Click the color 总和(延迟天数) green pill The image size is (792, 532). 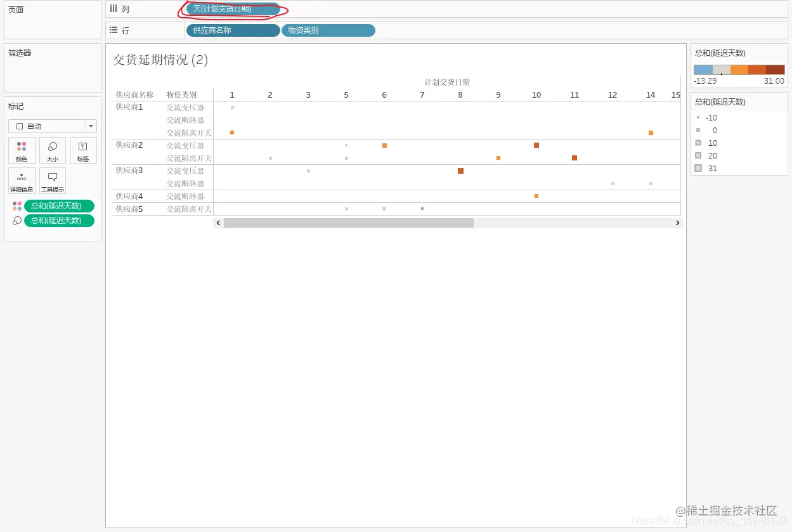pos(59,206)
